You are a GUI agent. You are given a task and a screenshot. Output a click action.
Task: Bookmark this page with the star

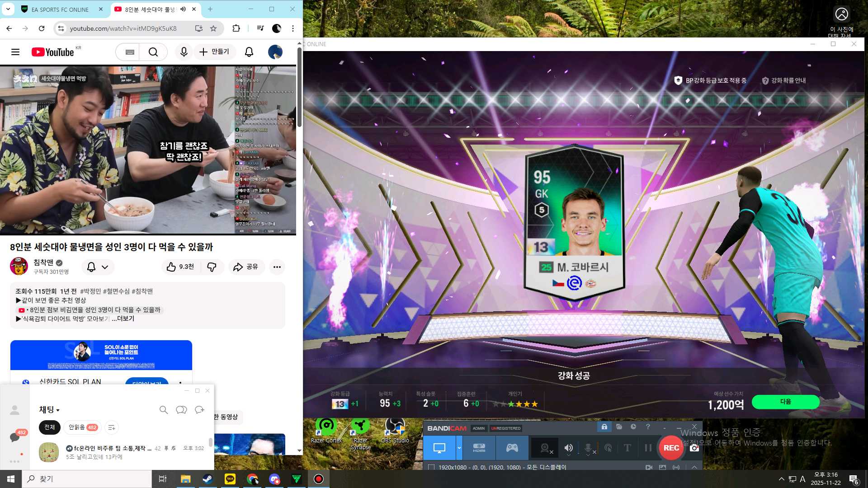(x=213, y=28)
